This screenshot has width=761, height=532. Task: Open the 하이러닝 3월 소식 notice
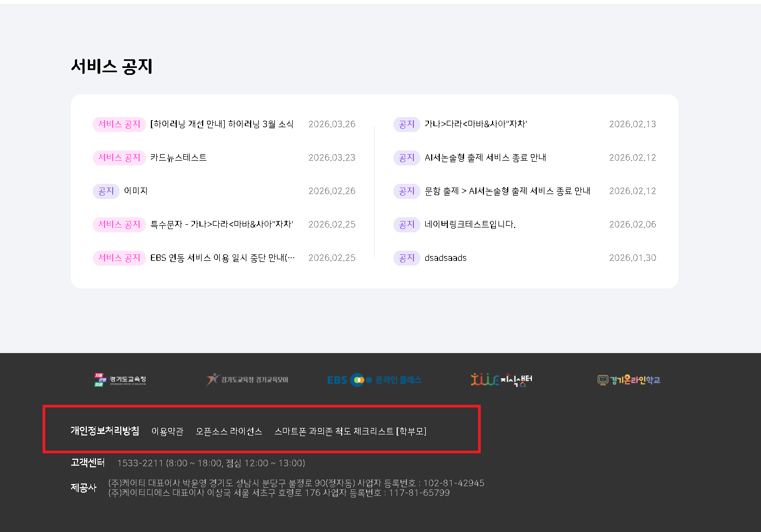222,124
